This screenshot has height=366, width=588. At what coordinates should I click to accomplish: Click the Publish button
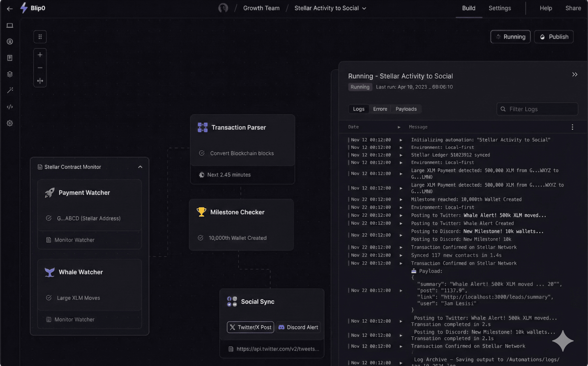coord(554,37)
